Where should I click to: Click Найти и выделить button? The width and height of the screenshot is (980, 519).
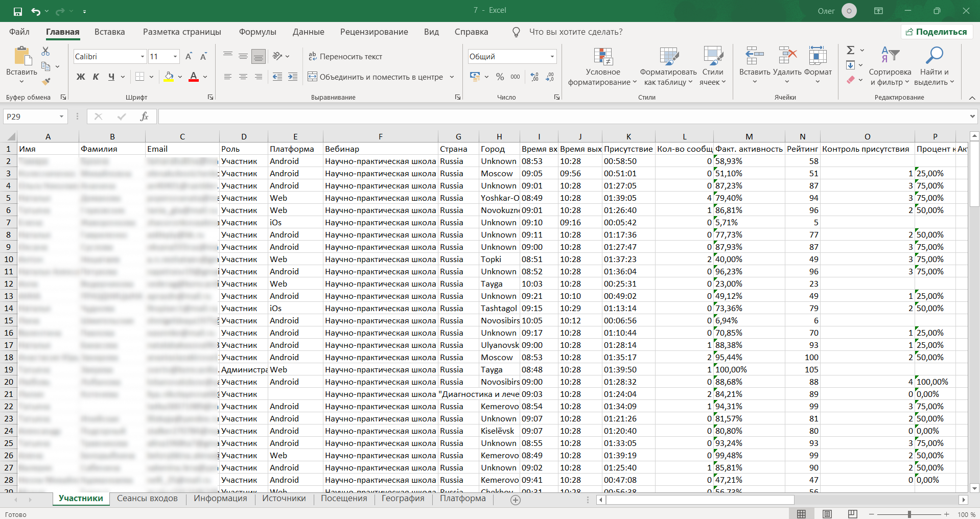(x=934, y=67)
